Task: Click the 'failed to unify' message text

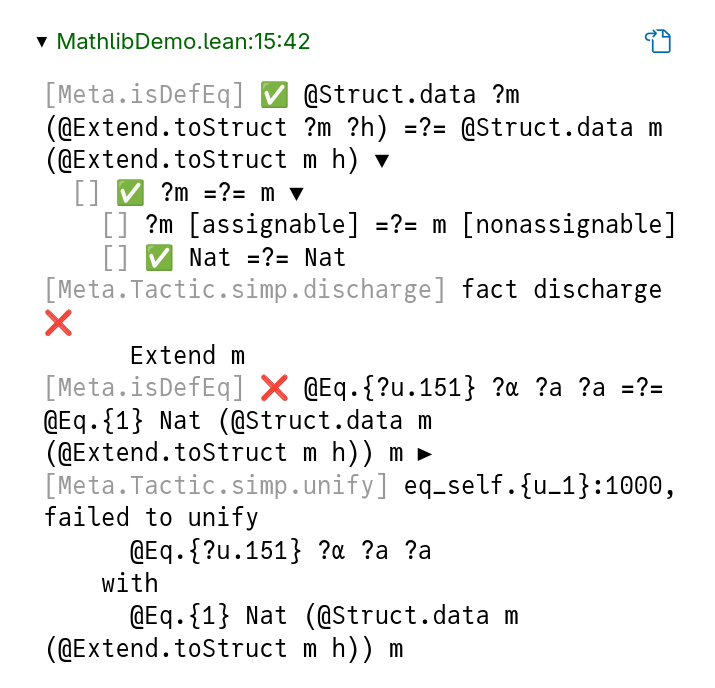Action: point(151,518)
